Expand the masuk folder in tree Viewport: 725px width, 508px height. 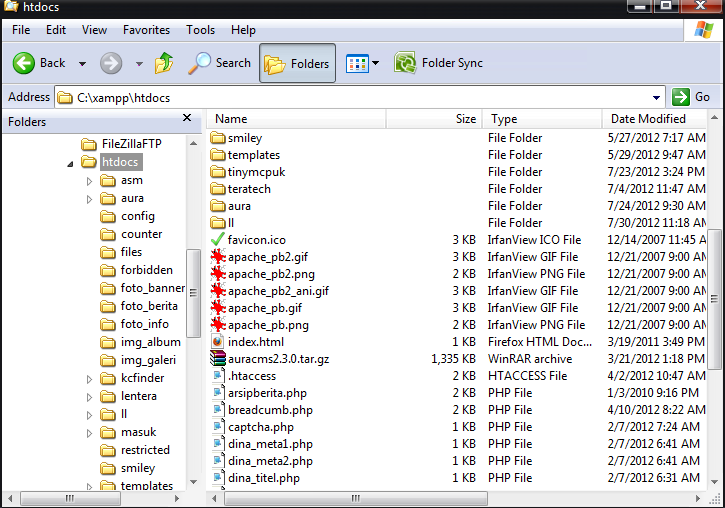[89, 433]
